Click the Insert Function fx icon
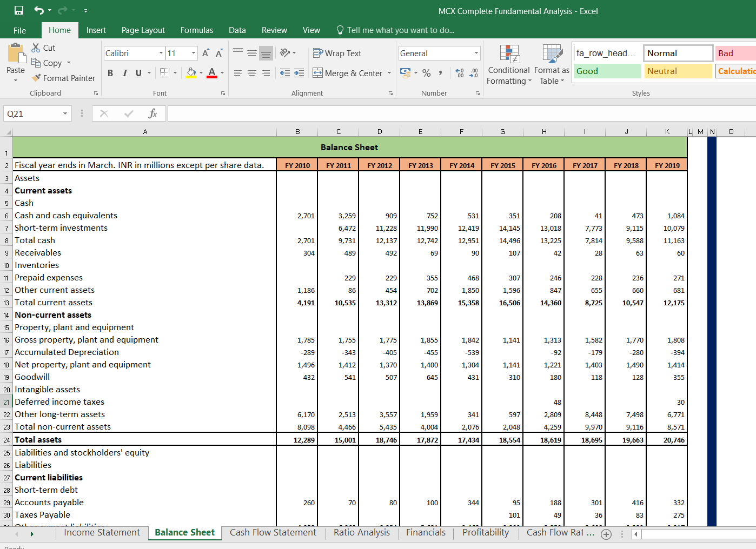 152,113
